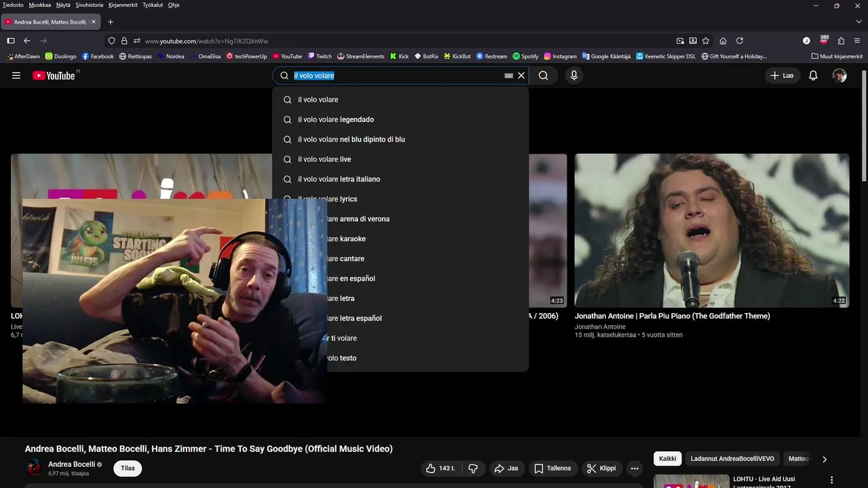Open the account avatar menu
Image resolution: width=868 pixels, height=488 pixels.
(x=840, y=76)
